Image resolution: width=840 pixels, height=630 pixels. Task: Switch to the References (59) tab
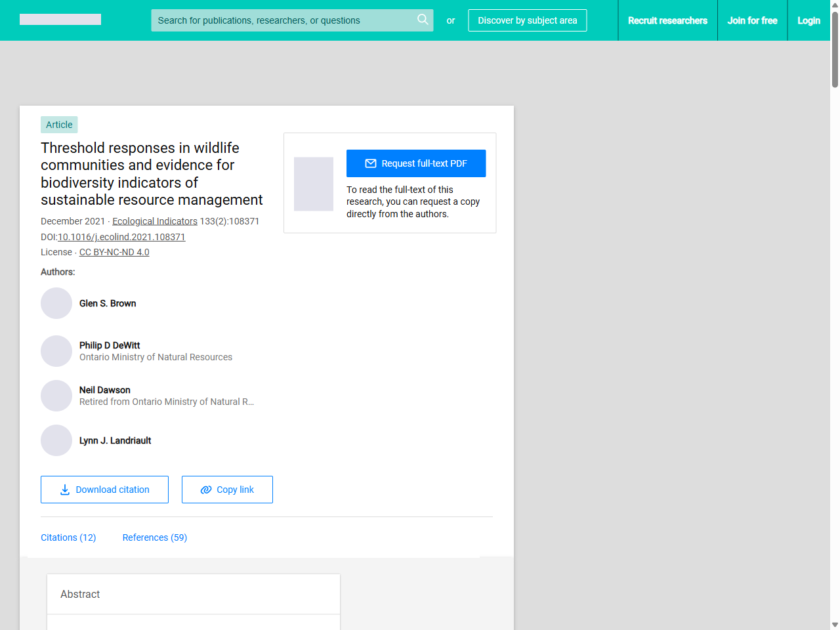tap(154, 537)
